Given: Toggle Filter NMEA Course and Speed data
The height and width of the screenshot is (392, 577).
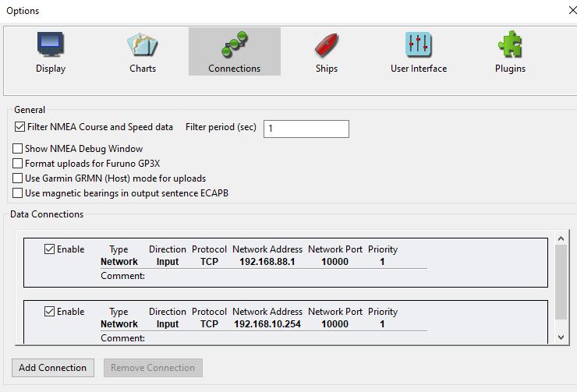Looking at the screenshot, I should [19, 127].
